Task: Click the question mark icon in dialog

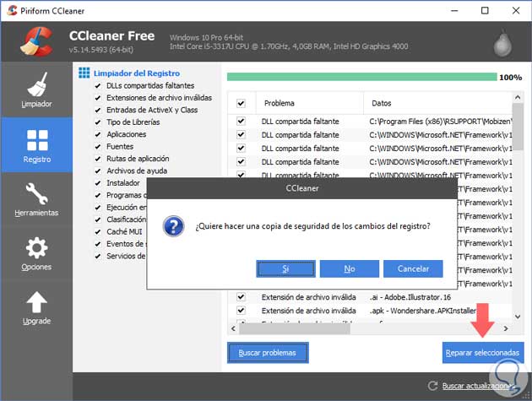Action: (x=173, y=226)
